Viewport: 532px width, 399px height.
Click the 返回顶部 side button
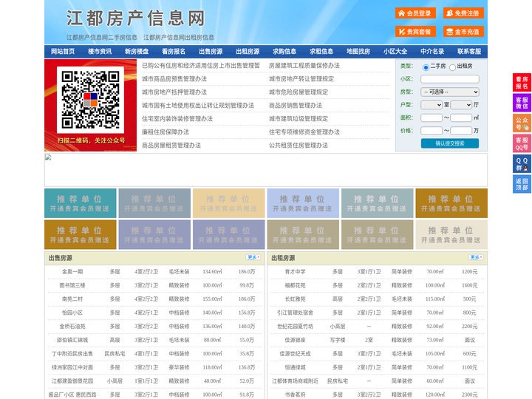pyautogui.click(x=522, y=184)
